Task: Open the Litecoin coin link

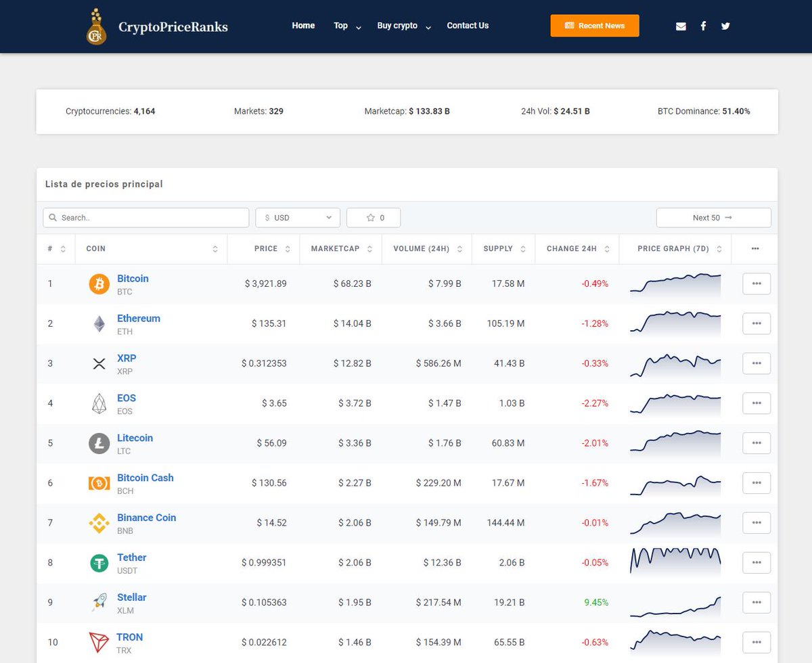Action: [135, 438]
